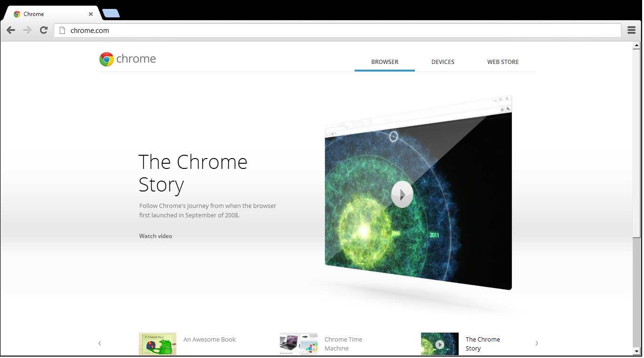644x358 pixels.
Task: Click the scrollbar down arrow
Action: (x=636, y=351)
